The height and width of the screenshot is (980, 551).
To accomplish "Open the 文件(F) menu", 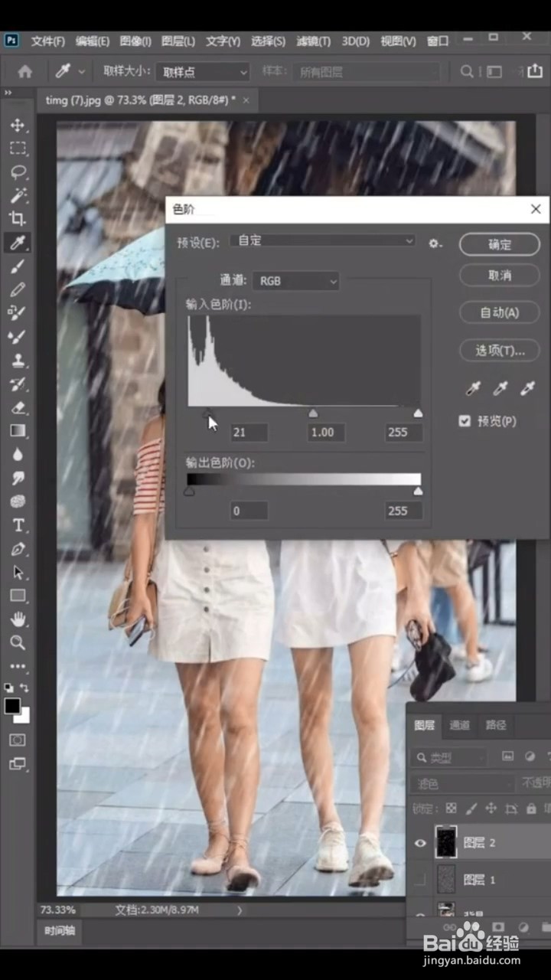I will [47, 41].
